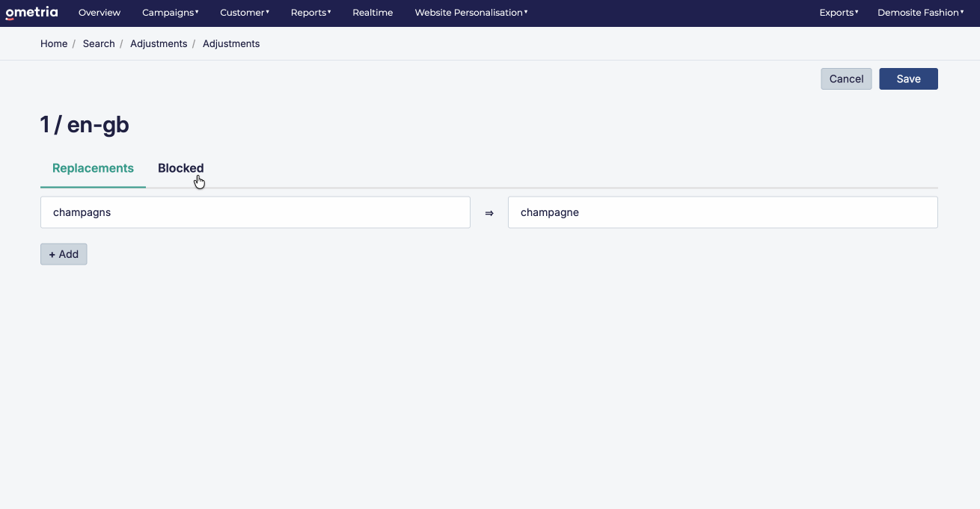
Task: Save the adjustments
Action: pos(908,78)
